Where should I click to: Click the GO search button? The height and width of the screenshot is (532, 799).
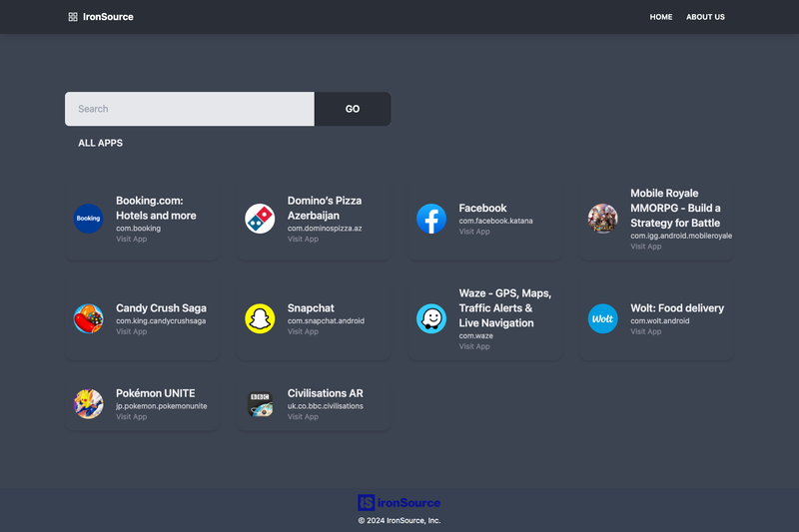point(353,109)
